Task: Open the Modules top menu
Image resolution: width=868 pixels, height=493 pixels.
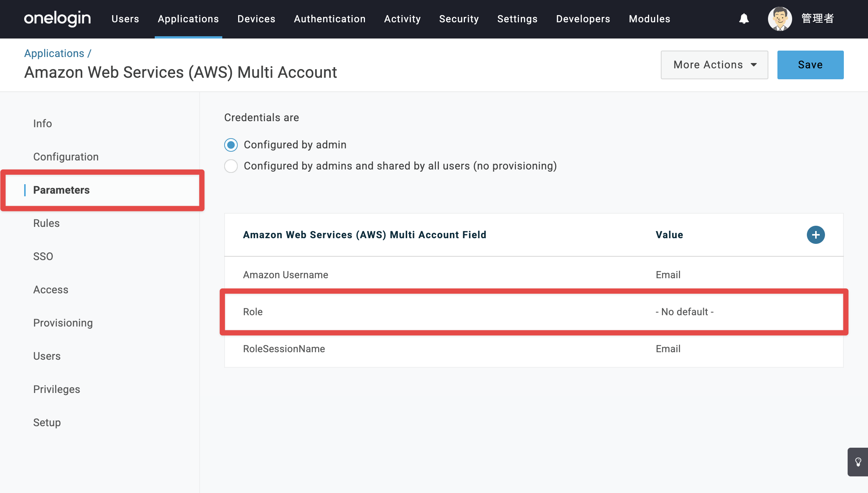Action: tap(649, 19)
